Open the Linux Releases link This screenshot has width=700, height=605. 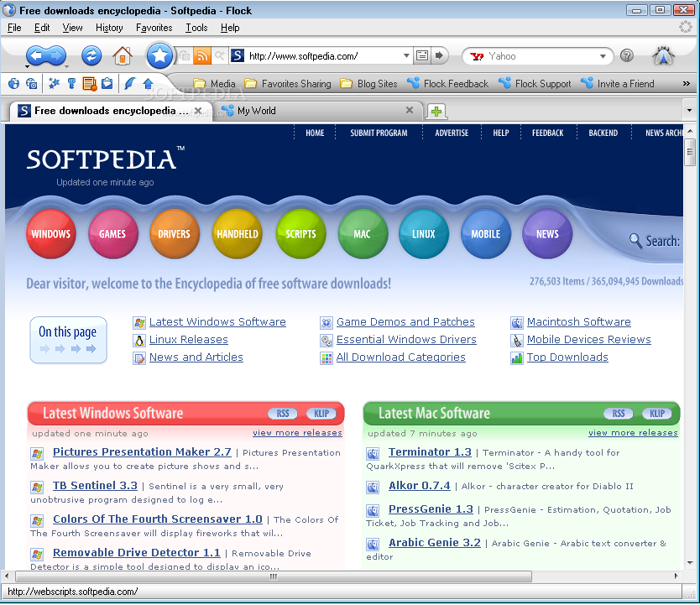(x=188, y=340)
